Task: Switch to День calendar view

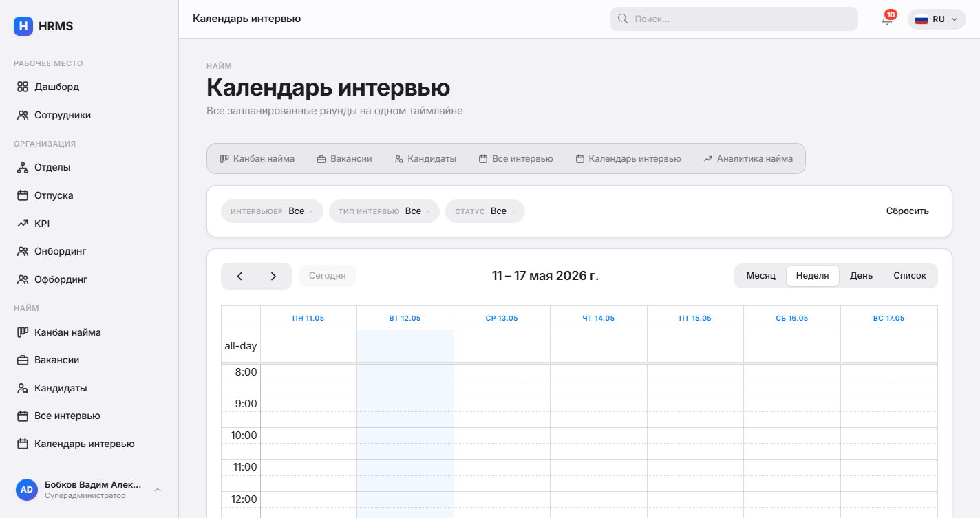Action: [x=861, y=276]
